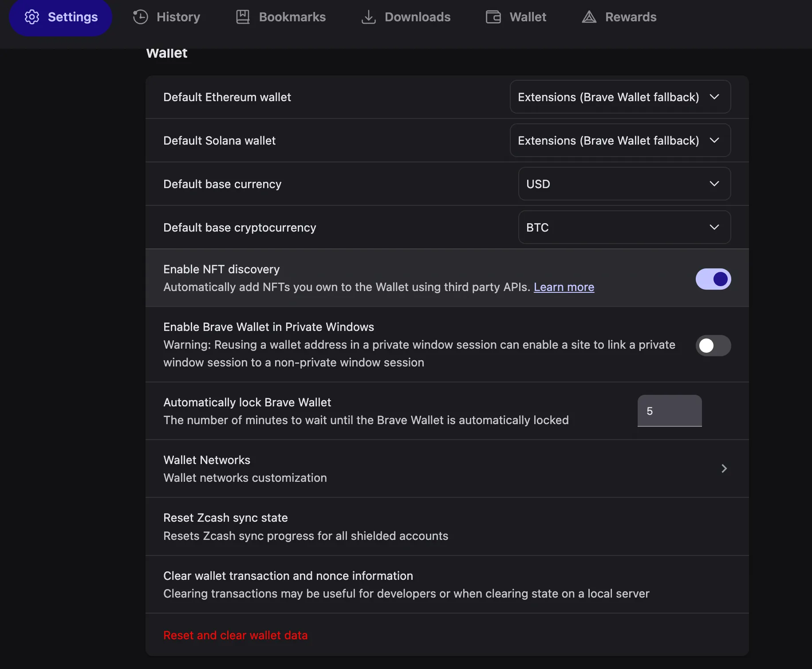
Task: Click the Downloads arrow icon
Action: tap(369, 17)
